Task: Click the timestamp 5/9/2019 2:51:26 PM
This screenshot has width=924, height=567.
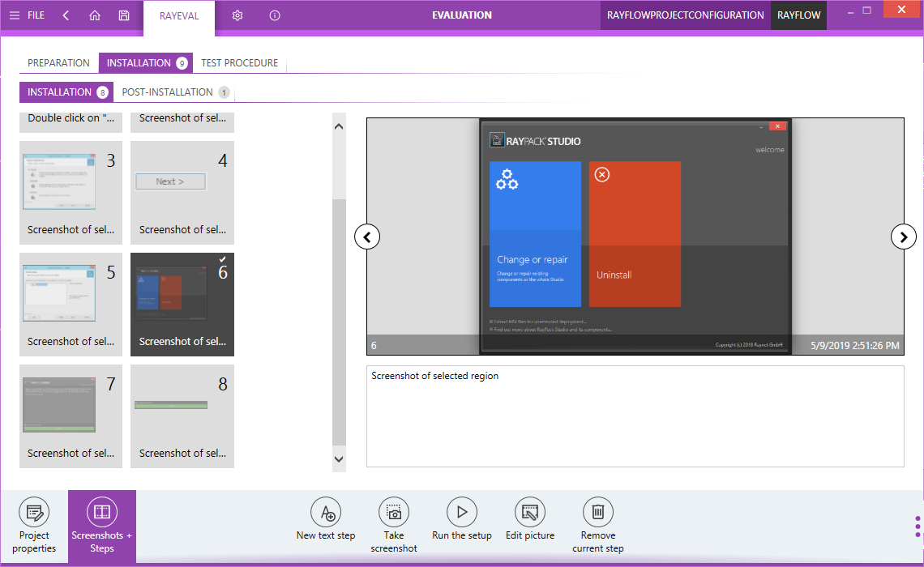Action: (854, 346)
